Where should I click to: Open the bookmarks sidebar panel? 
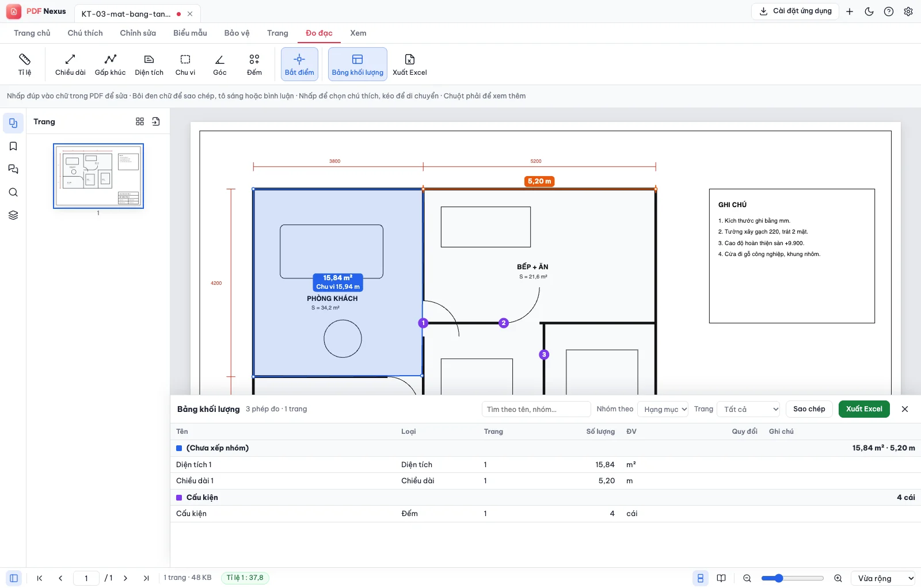13,146
